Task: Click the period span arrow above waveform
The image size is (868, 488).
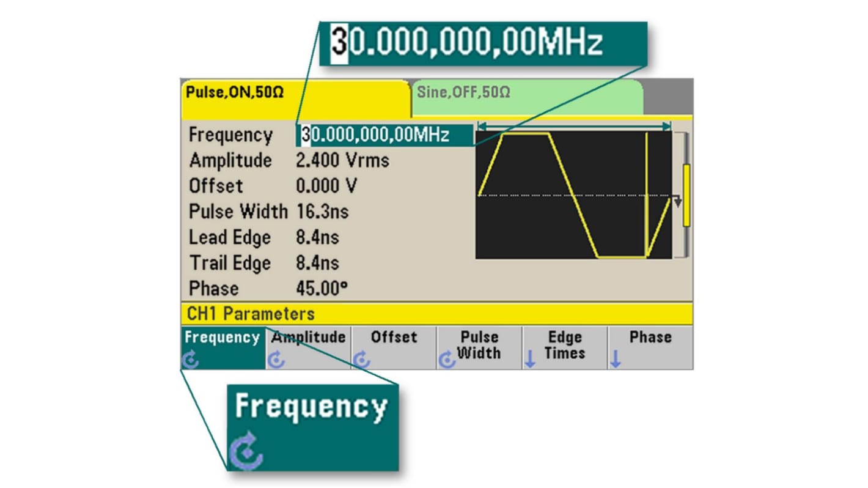Action: 573,126
